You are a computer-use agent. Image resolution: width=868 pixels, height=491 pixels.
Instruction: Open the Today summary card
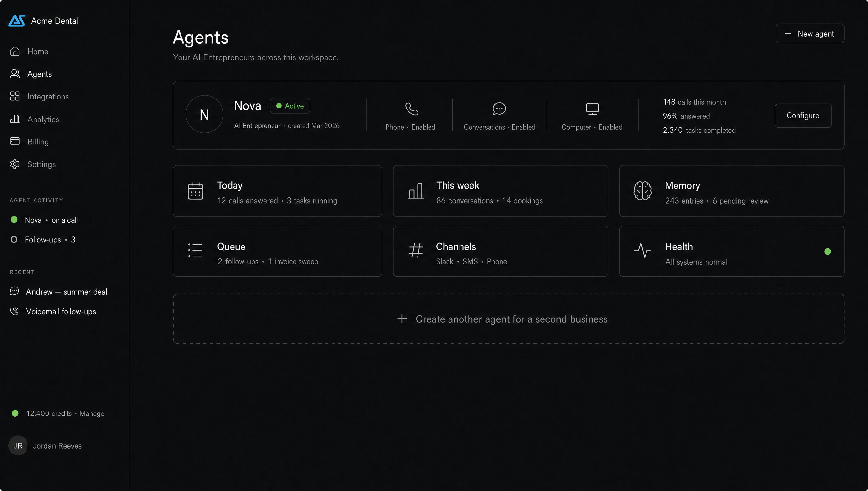pos(277,191)
